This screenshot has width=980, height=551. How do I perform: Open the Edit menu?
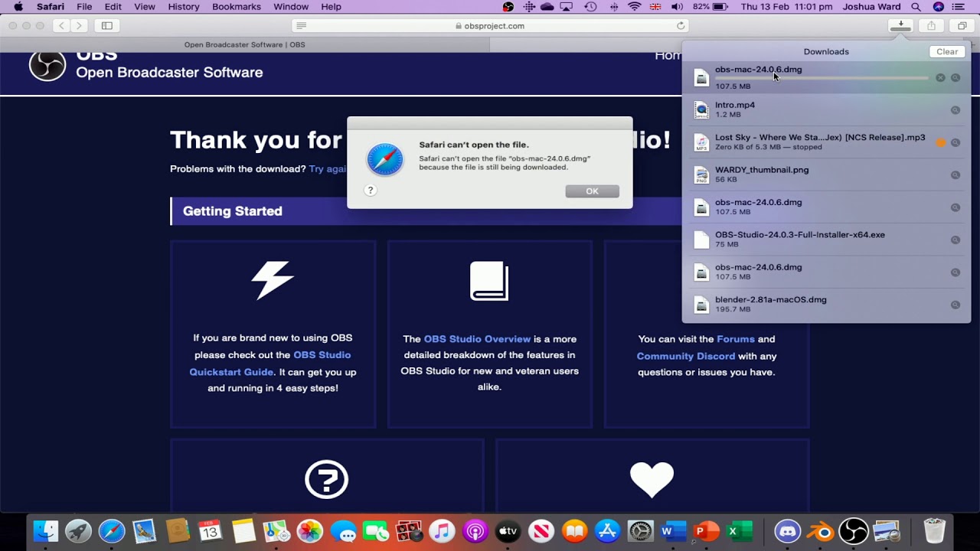(x=113, y=7)
